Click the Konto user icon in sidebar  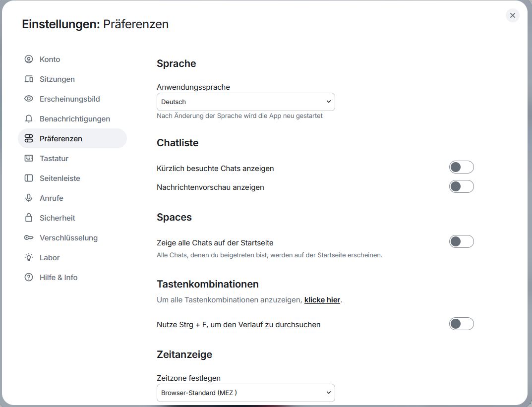point(29,59)
